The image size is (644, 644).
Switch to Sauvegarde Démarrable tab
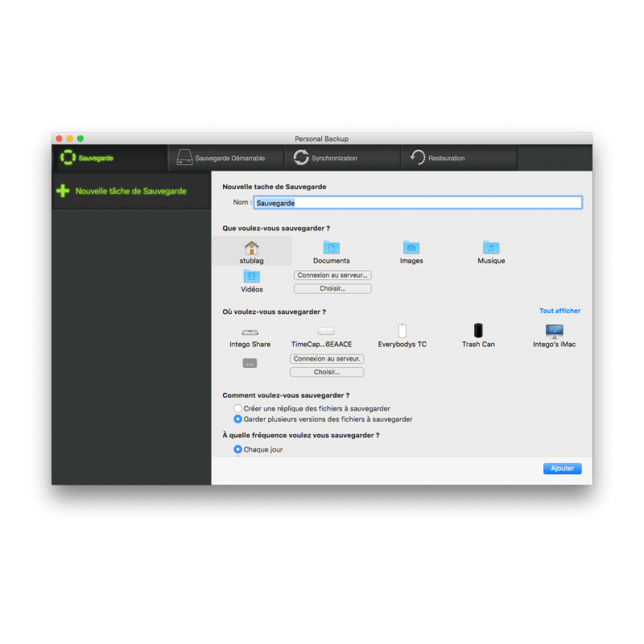pos(226,158)
